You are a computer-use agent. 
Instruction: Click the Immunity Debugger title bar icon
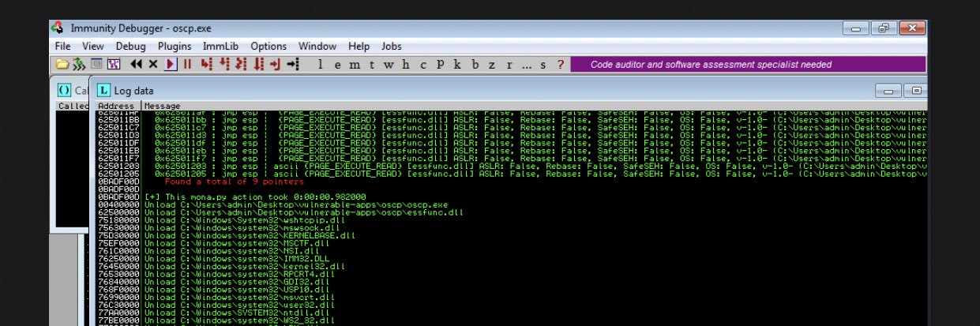coord(57,28)
